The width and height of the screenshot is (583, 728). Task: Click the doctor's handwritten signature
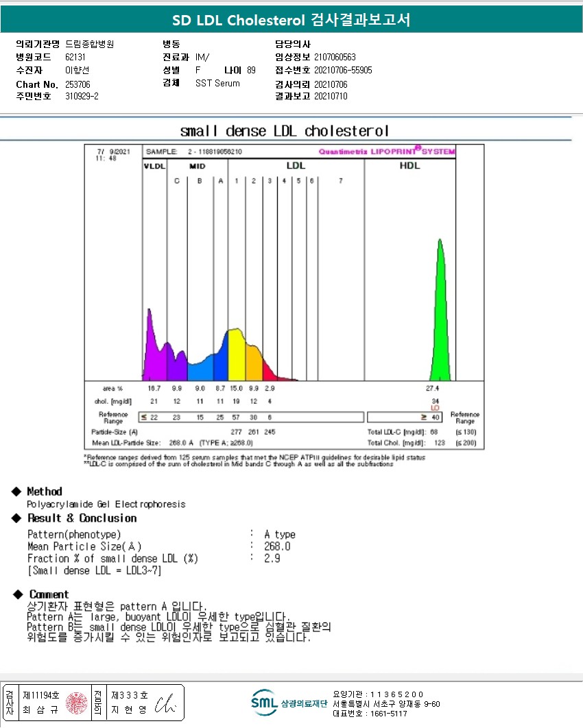pos(165,703)
